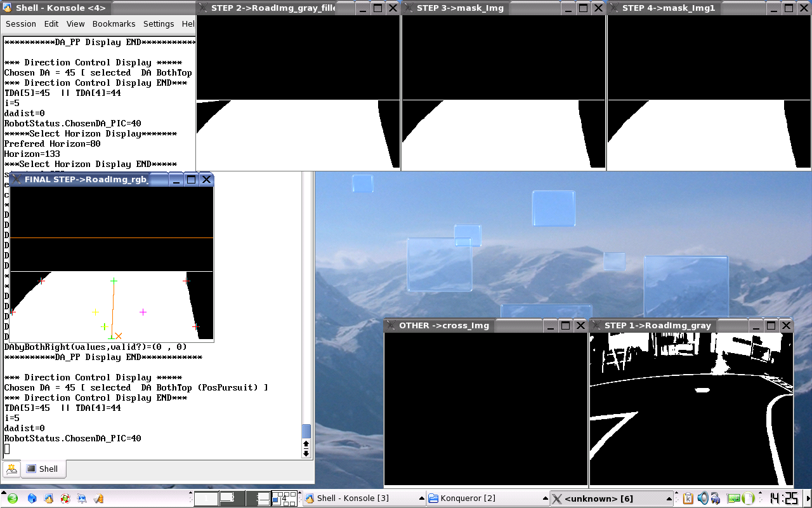Open the Edit menu in Konsole
This screenshot has height=508, width=812.
point(51,23)
